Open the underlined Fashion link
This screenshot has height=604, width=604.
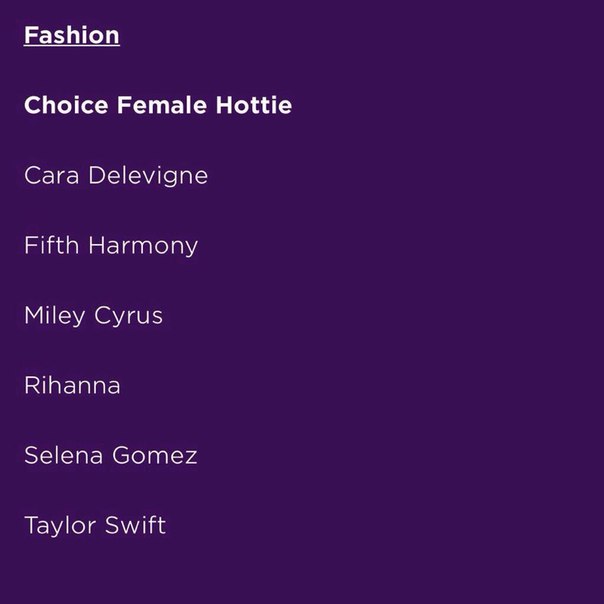coord(71,36)
